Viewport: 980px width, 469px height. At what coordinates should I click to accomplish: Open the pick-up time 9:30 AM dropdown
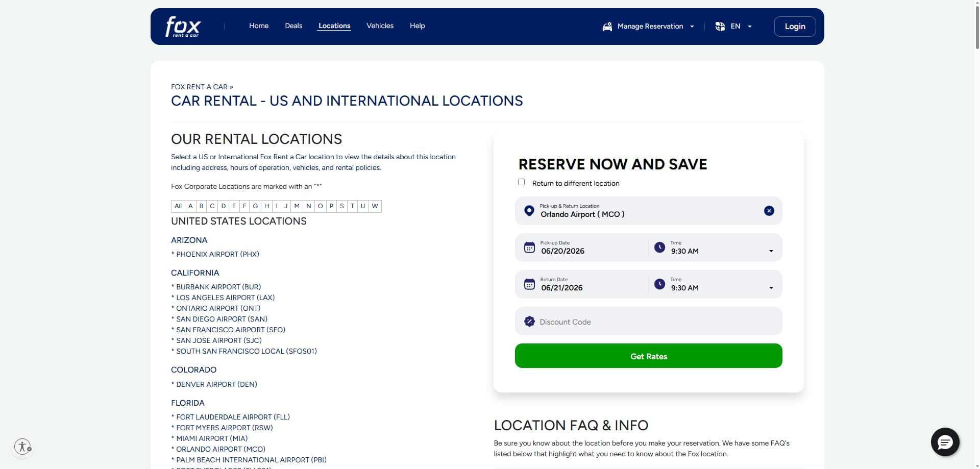(771, 251)
